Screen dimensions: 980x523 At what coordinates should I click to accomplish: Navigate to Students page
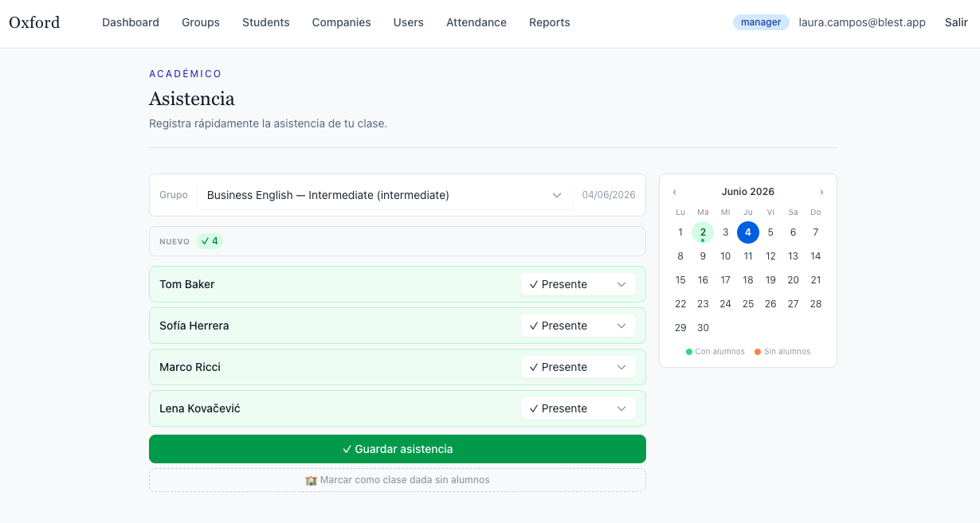(x=266, y=22)
